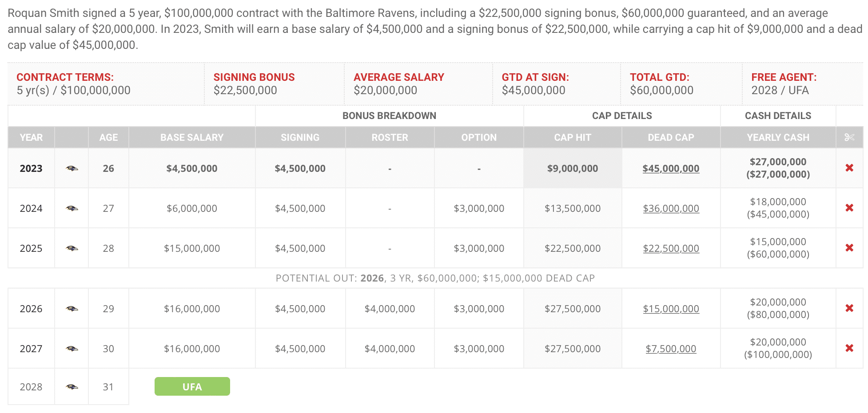Click the red X in the 2027 row
The width and height of the screenshot is (868, 413).
[x=849, y=348]
